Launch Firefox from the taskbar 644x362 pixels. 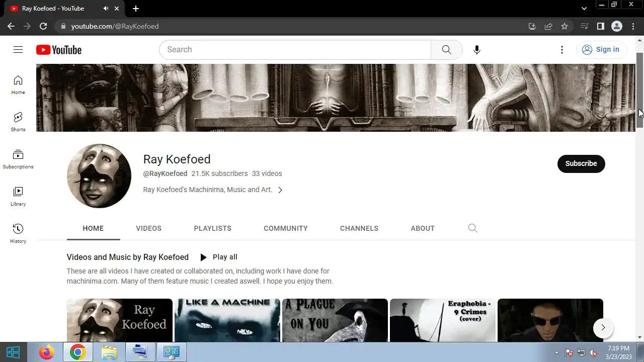(x=47, y=352)
